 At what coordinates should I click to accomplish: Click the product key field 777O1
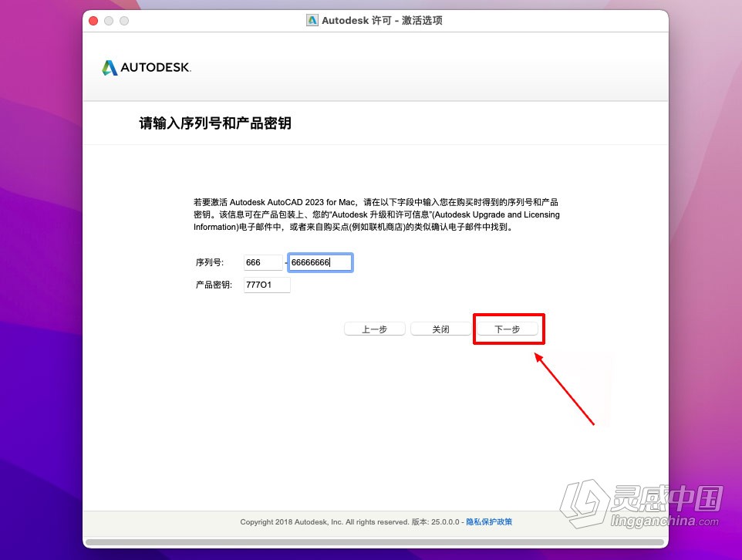pos(267,285)
